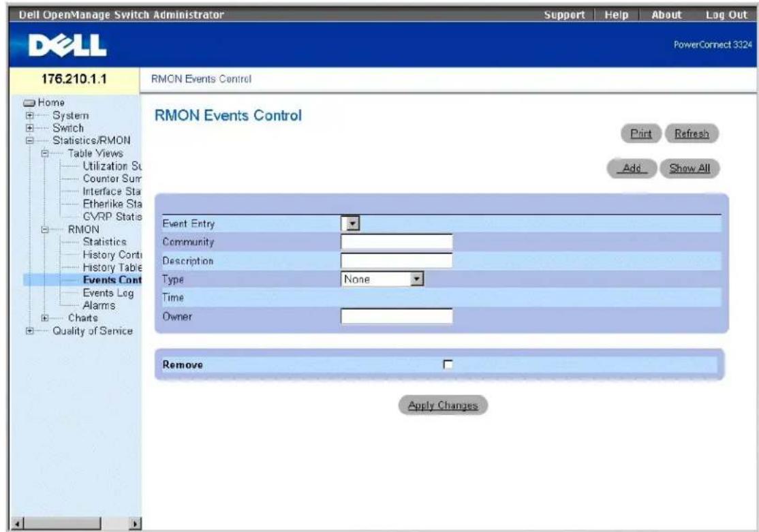Collapse the Statistics/RMON node
Image resolution: width=759 pixels, height=532 pixels.
[x=30, y=141]
